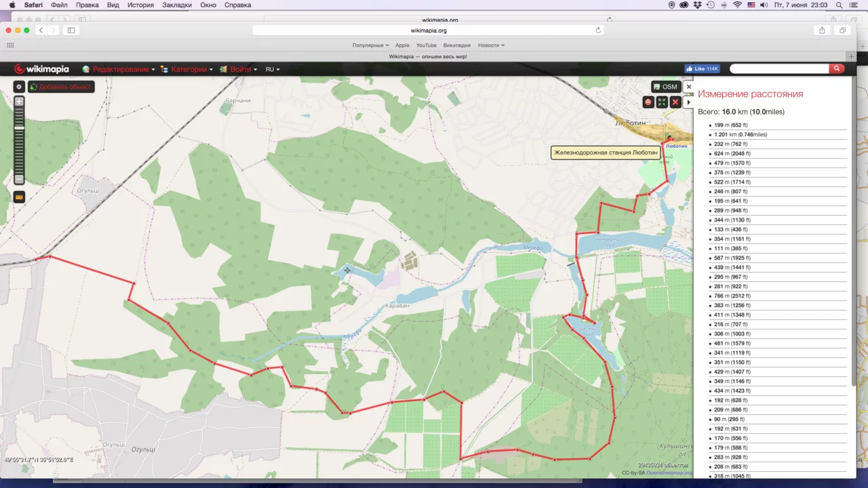The height and width of the screenshot is (488, 868).
Task: Close the distance panel with the X
Action: click(688, 87)
